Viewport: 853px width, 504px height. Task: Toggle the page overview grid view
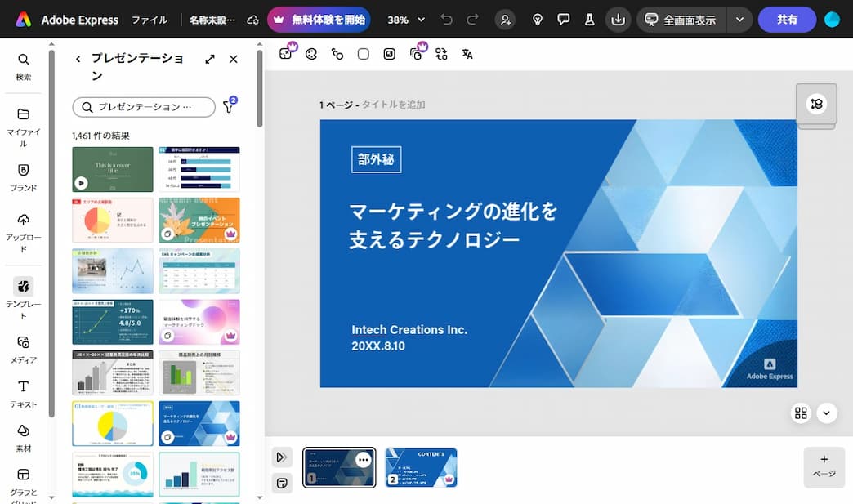click(x=802, y=413)
